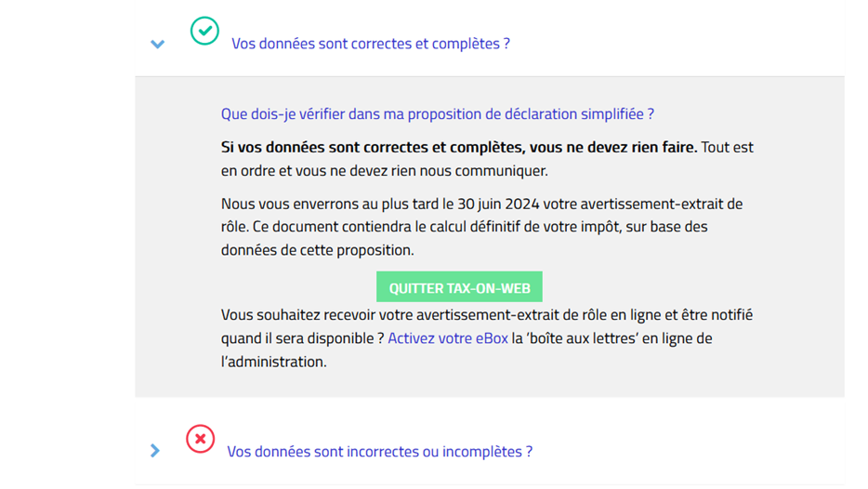
Task: Click the paragraph starting 'Vous souhaitez recevoir'
Action: tap(487, 337)
